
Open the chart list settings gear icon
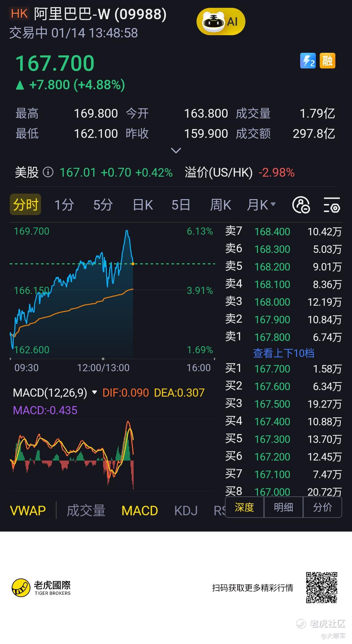tap(332, 205)
